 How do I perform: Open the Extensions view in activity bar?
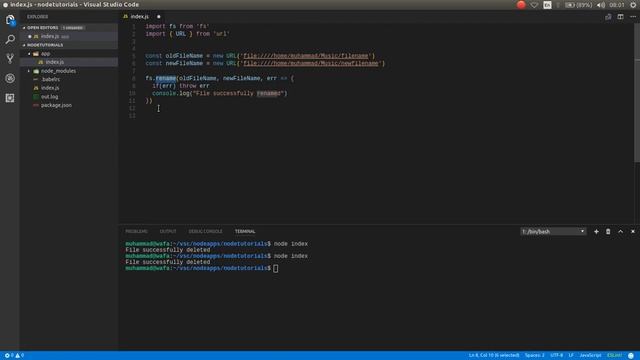[x=10, y=98]
